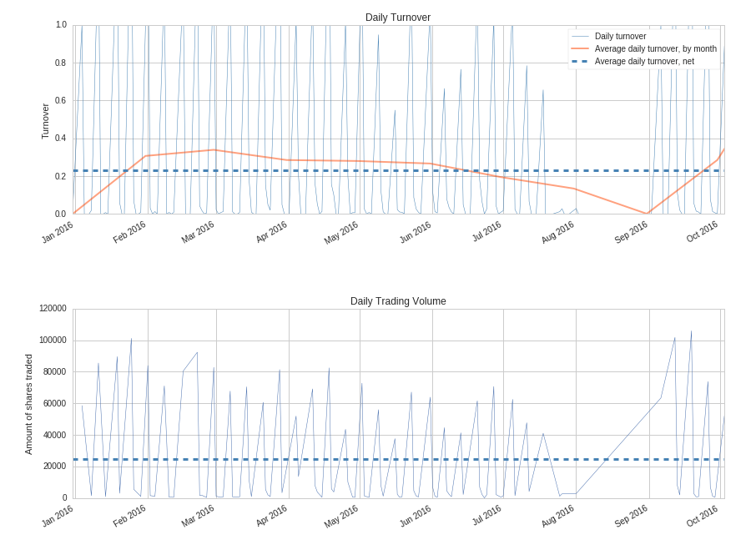Click 'Oct 2016' under the Daily Trading Volume chart
756x550 pixels.
coord(703,517)
